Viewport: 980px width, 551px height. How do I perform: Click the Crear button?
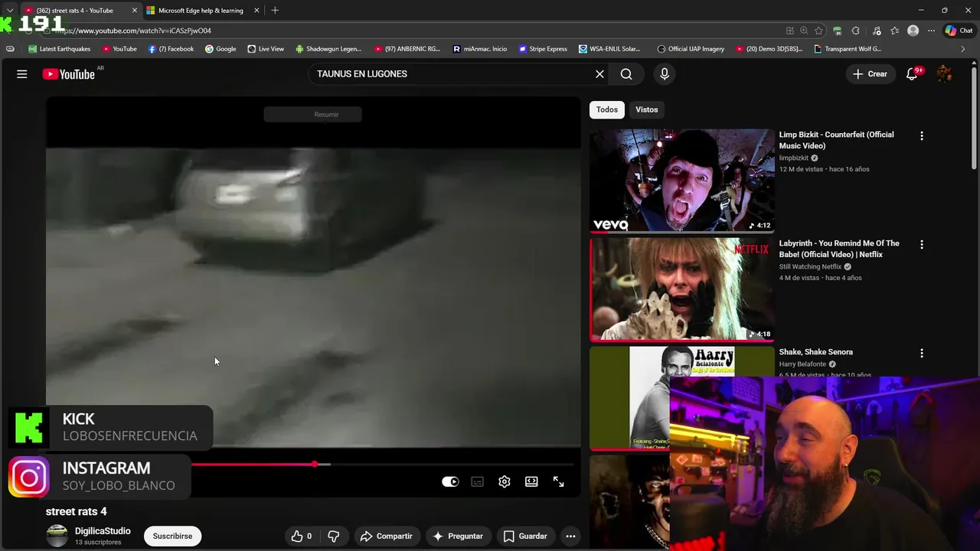(871, 74)
